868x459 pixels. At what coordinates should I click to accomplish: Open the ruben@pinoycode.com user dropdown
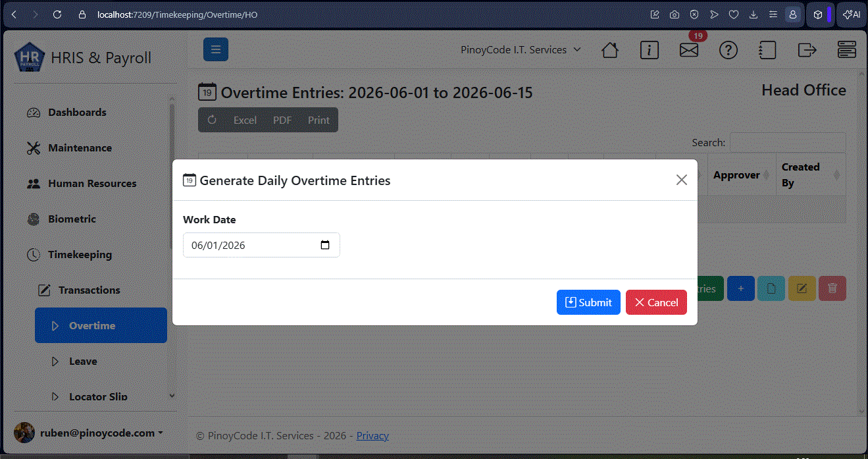tap(101, 433)
